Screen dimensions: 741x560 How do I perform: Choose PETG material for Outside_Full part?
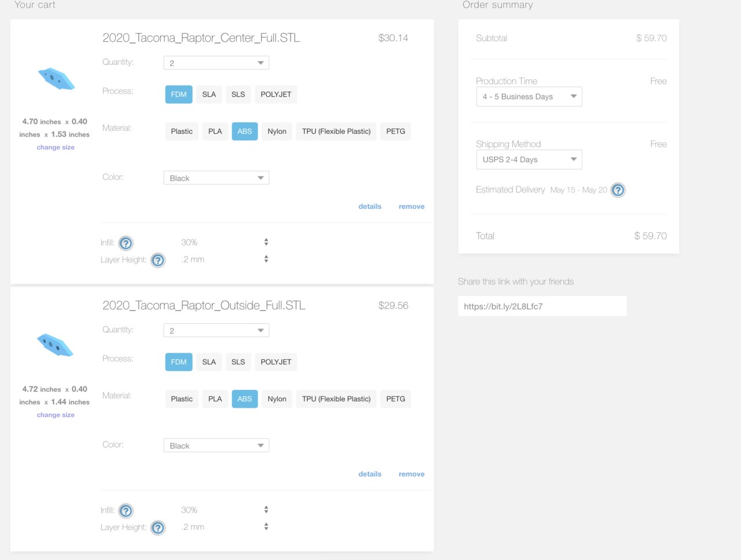[x=396, y=399]
